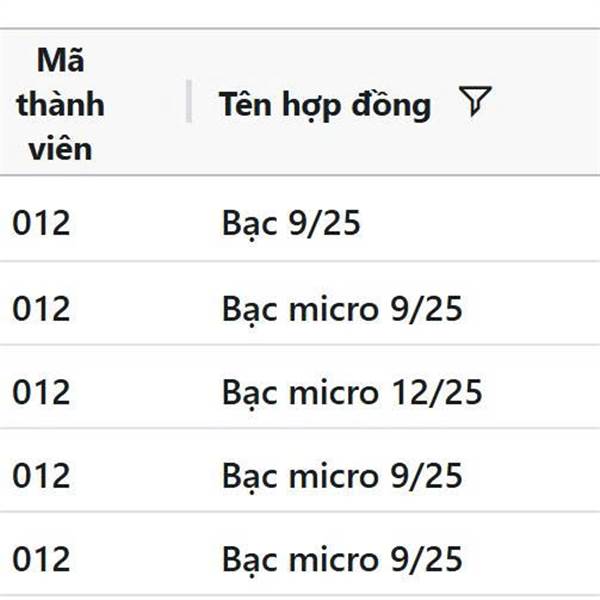Screen dimensions: 600x600
Task: Click member code 012 beside Bạc 9/25
Action: click(x=41, y=223)
